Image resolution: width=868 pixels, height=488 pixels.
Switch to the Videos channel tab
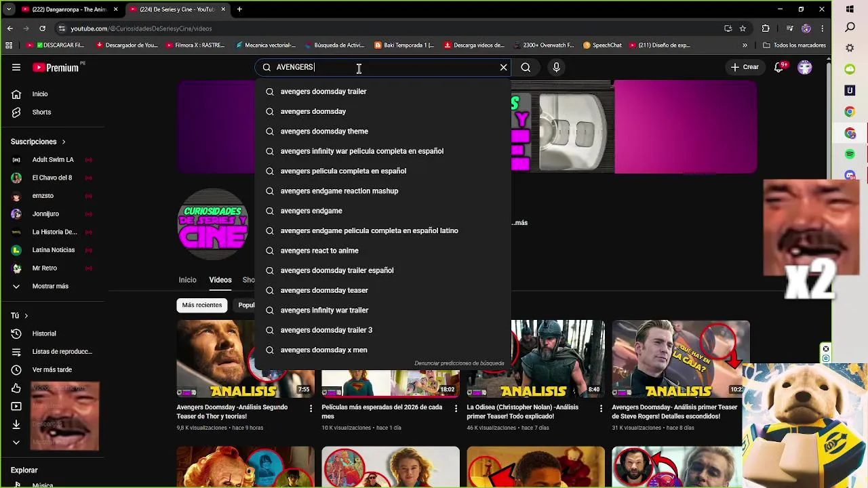click(220, 280)
